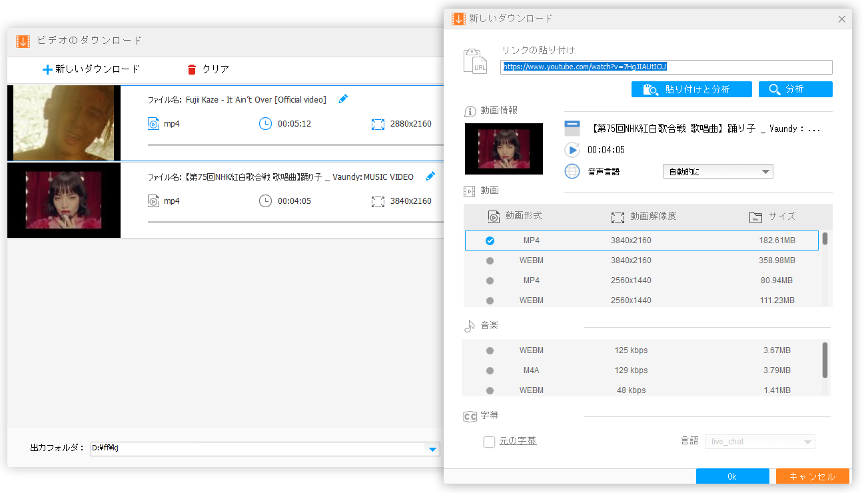Open the 自動的に audio language dropdown
868x493 pixels.
tap(717, 171)
